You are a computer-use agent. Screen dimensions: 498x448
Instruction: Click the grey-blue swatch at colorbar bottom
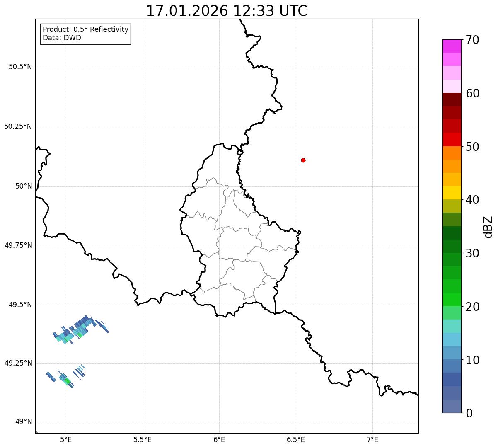coord(452,406)
